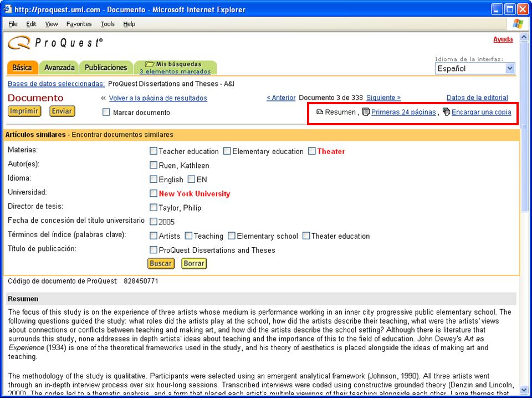The image size is (532, 399).
Task: Open the Ayuda help link
Action: click(x=503, y=40)
